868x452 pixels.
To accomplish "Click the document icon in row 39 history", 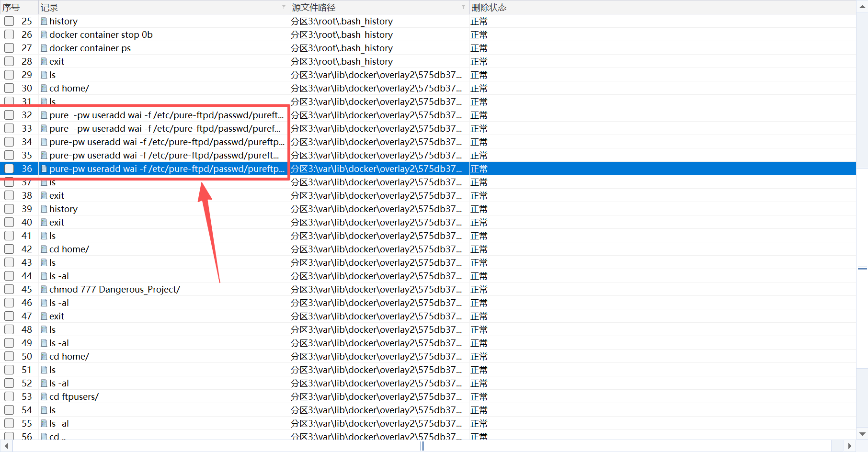I will point(44,209).
